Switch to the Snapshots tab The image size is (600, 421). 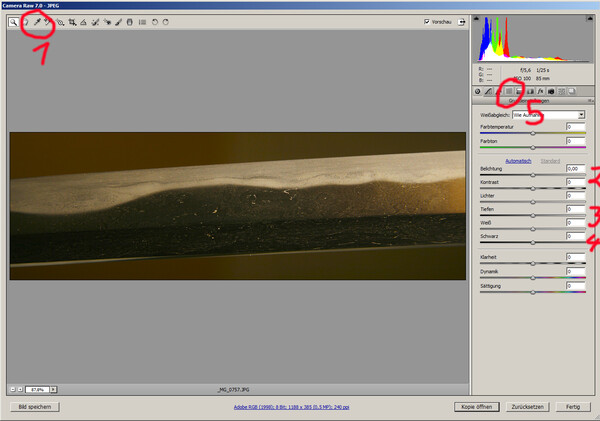point(572,91)
